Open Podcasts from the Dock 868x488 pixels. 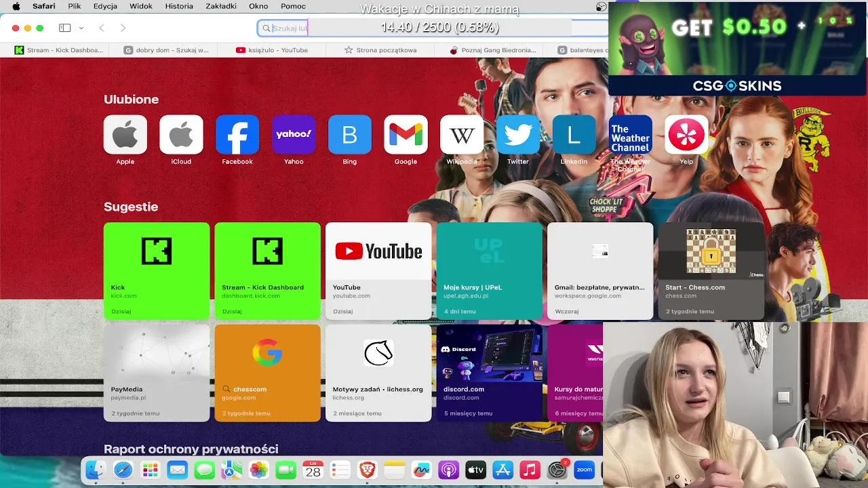tap(448, 470)
